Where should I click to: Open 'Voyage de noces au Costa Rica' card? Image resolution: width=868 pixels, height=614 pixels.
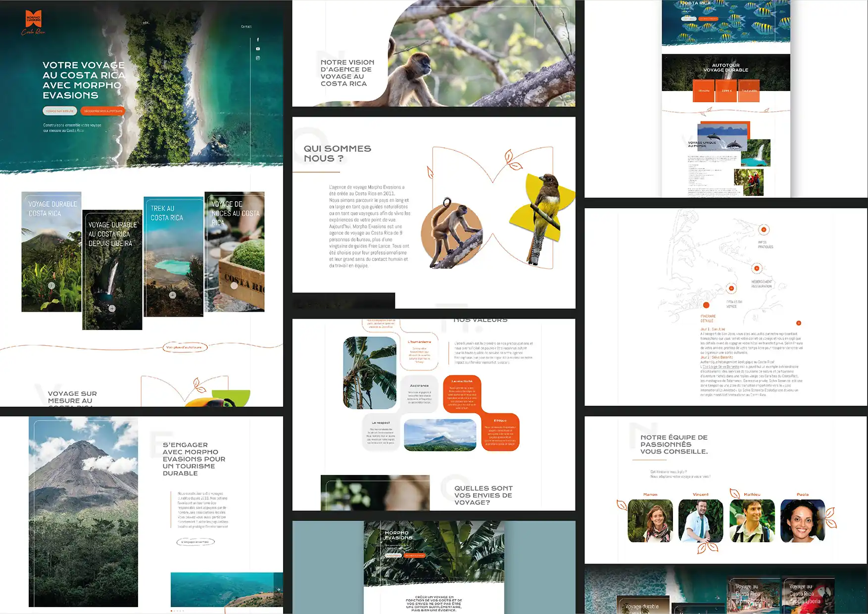tap(235, 252)
